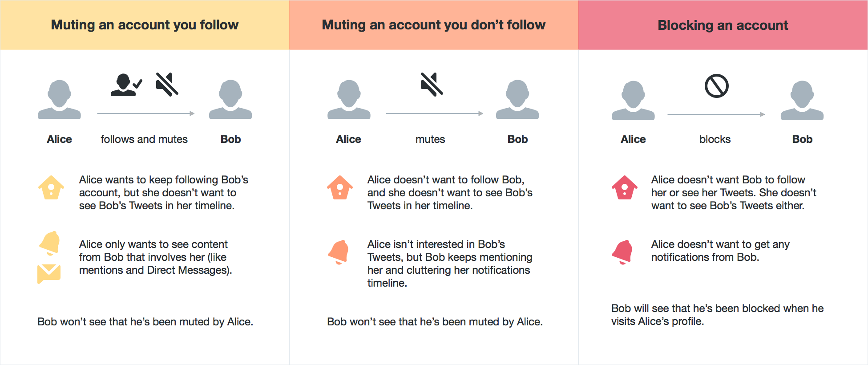The width and height of the screenshot is (868, 365).
Task: Click the 'follows and mutes' label
Action: click(x=144, y=139)
